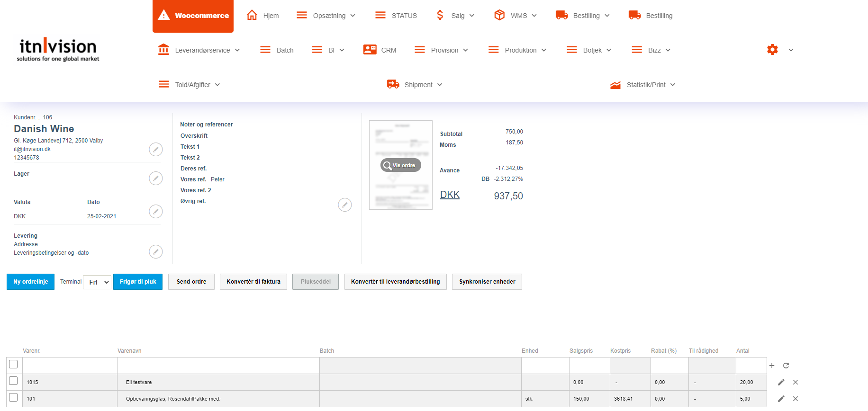Edit order line 1015 pencil icon
The height and width of the screenshot is (411, 868).
[x=781, y=382]
